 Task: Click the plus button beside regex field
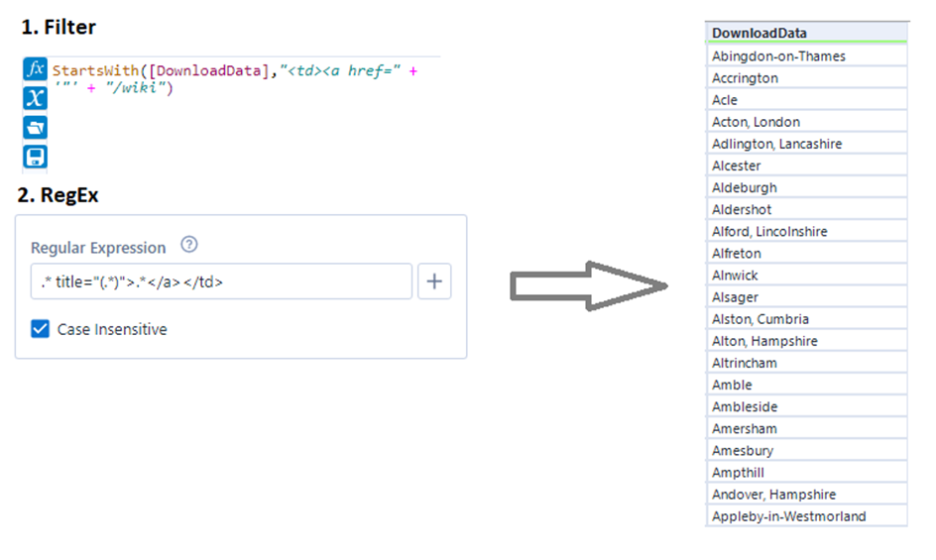(x=434, y=281)
